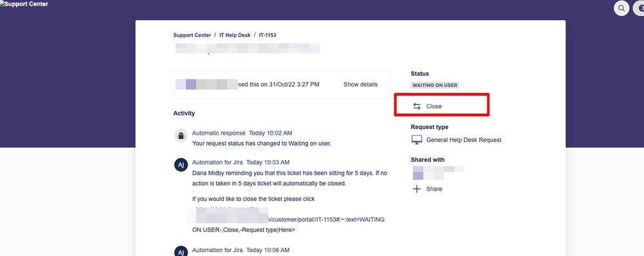Click 'If you would like to close' text
Viewport: 644px width, 256px height.
click(x=253, y=199)
